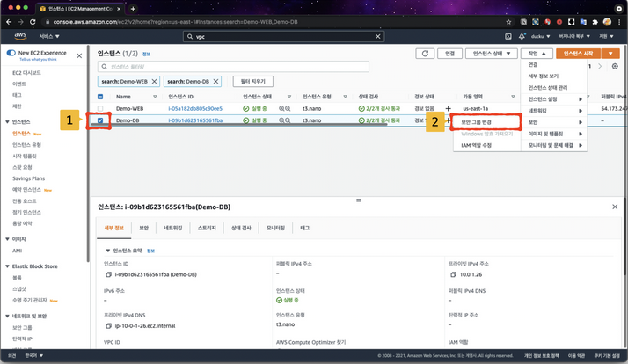
Task: Remove the search: Demo-WEB filter chip
Action: 155,81
